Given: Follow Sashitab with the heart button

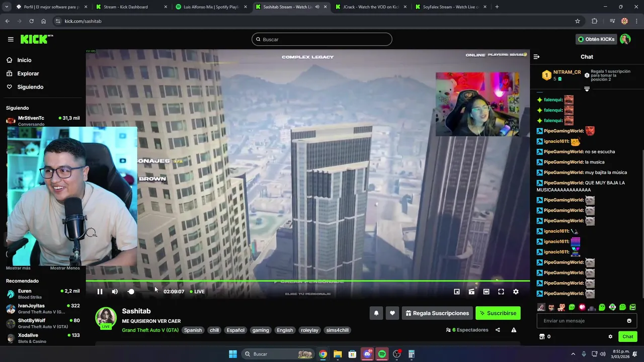Looking at the screenshot, I should point(392,313).
